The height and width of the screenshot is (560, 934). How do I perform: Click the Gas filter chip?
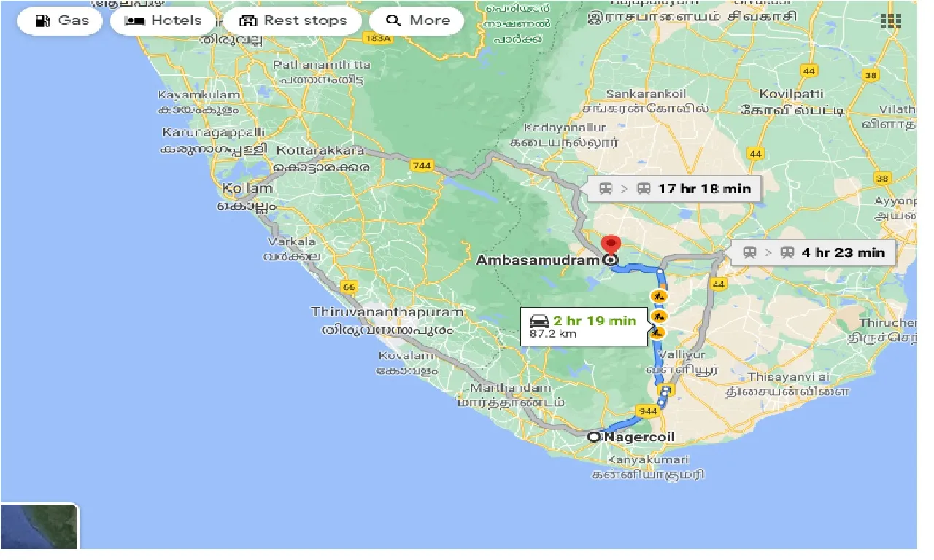60,20
